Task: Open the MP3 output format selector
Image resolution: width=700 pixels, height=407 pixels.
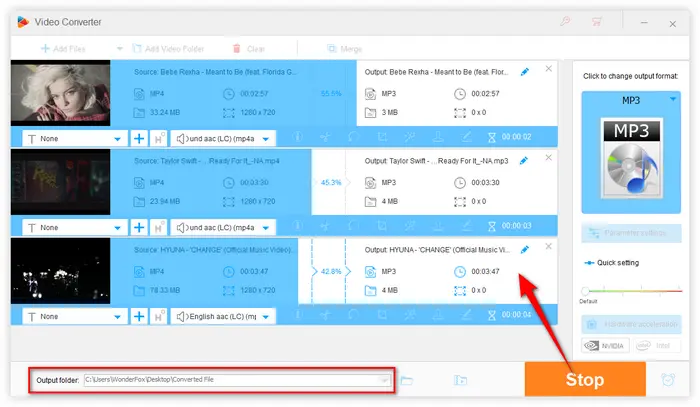Action: 631,100
